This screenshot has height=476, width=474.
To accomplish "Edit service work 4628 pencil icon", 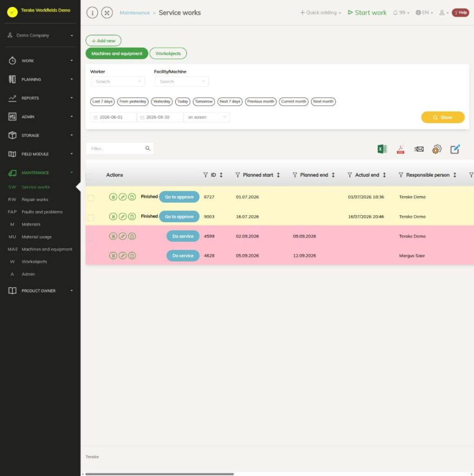I will pos(122,256).
